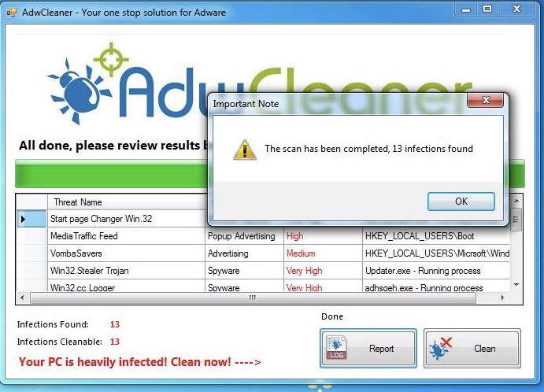
Task: Maximize the AdwCleaner window
Action: click(487, 9)
